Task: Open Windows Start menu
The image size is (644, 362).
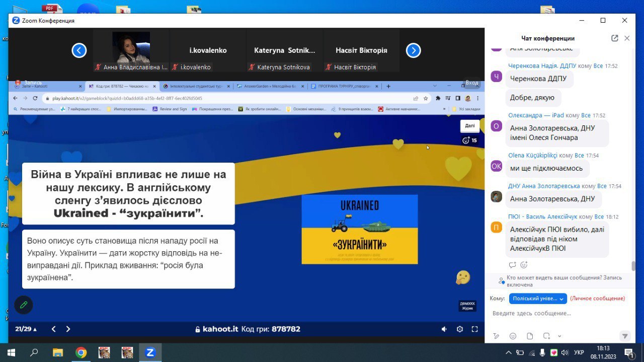Action: click(x=10, y=352)
